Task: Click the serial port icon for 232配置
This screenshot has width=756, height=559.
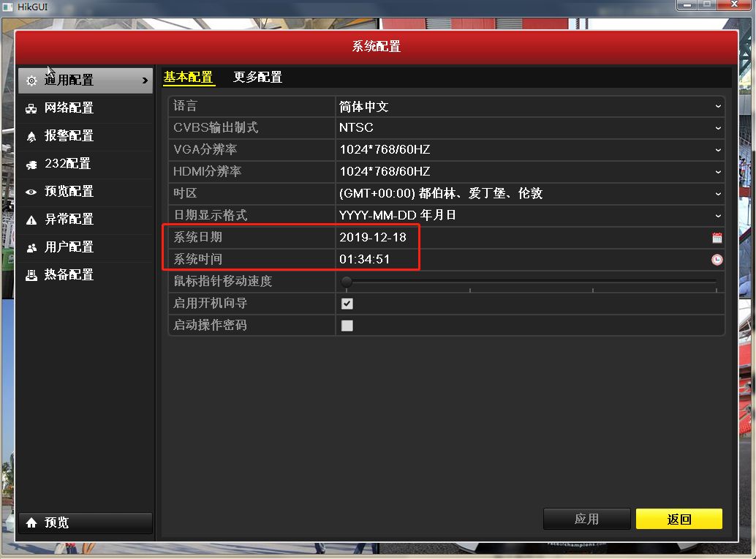Action: tap(31, 164)
